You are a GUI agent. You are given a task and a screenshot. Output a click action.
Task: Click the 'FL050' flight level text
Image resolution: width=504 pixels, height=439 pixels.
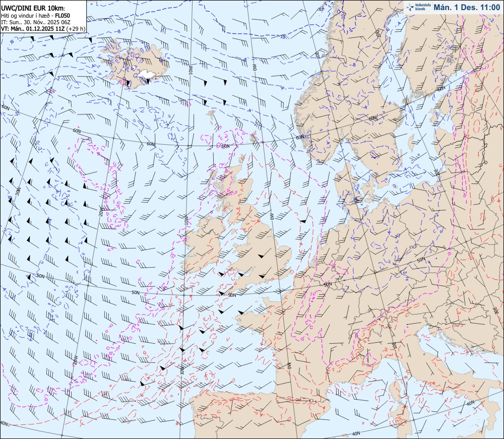62,16
